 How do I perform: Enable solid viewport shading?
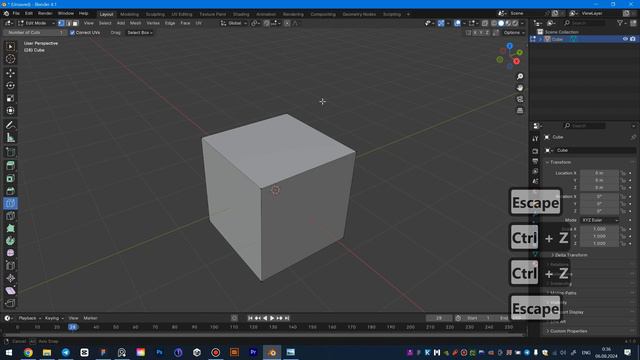(x=501, y=23)
